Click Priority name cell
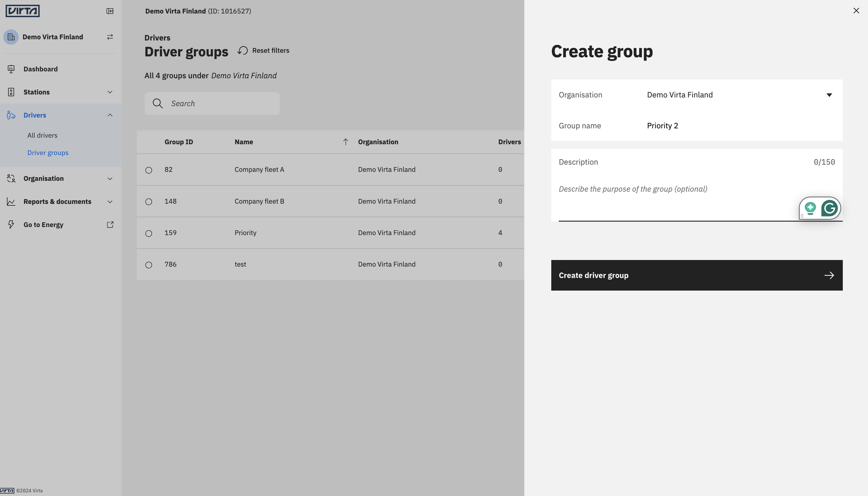This screenshot has height=496, width=868. [x=245, y=233]
